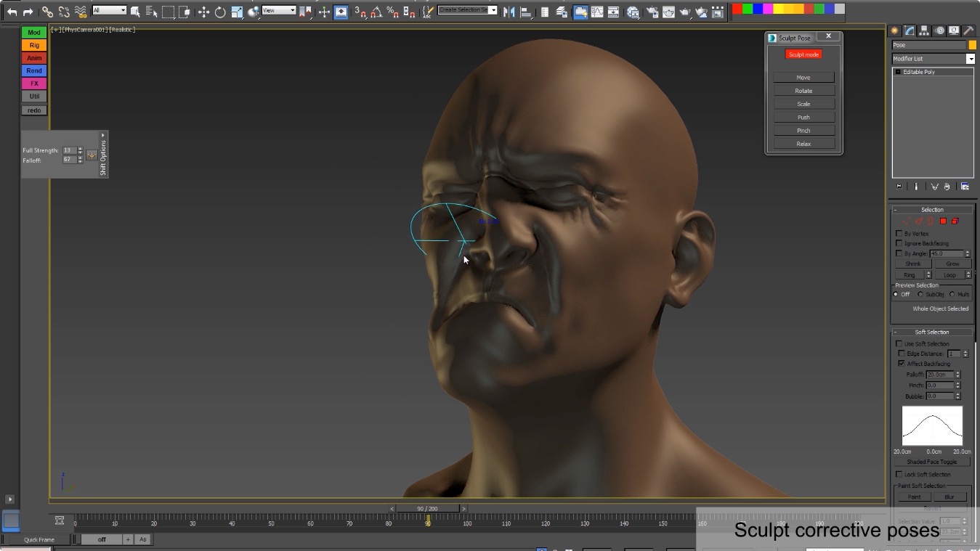Click the Mirror tool icon

[509, 12]
